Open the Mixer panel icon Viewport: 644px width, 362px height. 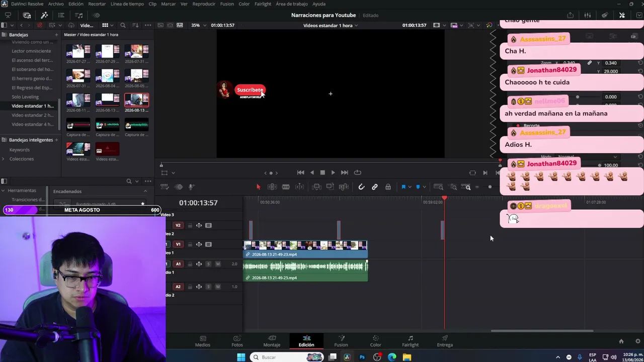point(587,15)
